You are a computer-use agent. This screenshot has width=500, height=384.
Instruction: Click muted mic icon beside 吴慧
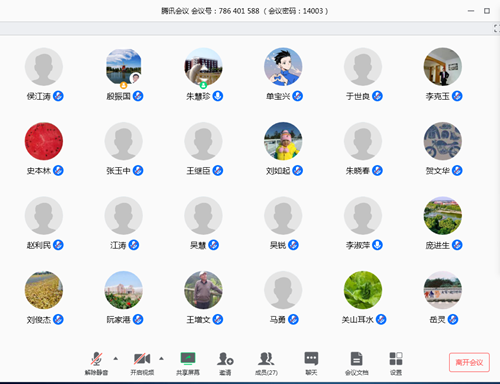click(x=213, y=245)
